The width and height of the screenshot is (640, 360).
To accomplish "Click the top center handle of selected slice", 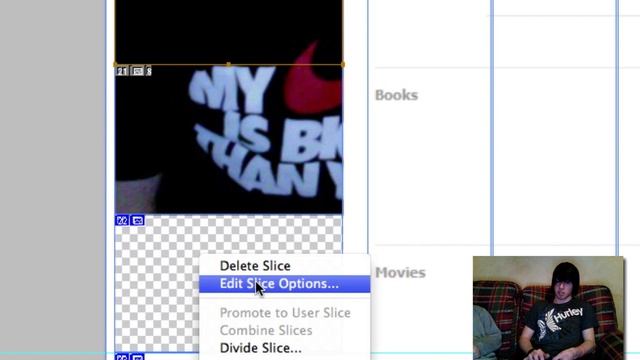I will point(229,64).
